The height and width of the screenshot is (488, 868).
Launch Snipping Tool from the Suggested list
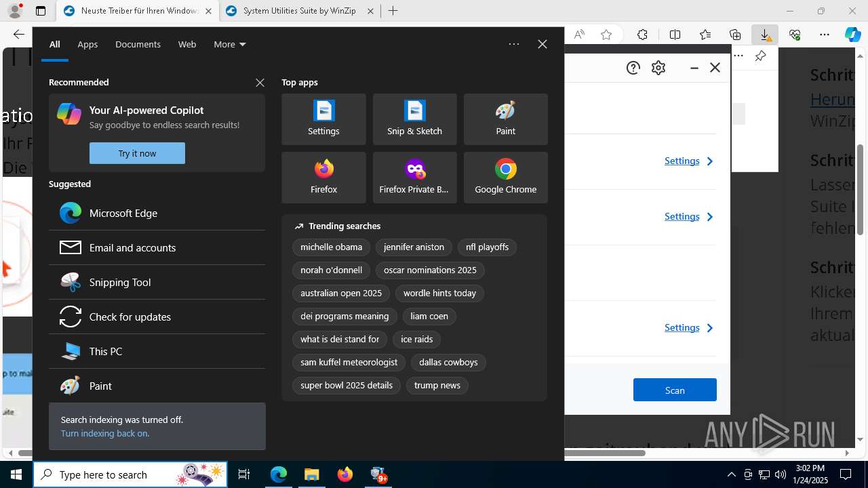(x=157, y=282)
